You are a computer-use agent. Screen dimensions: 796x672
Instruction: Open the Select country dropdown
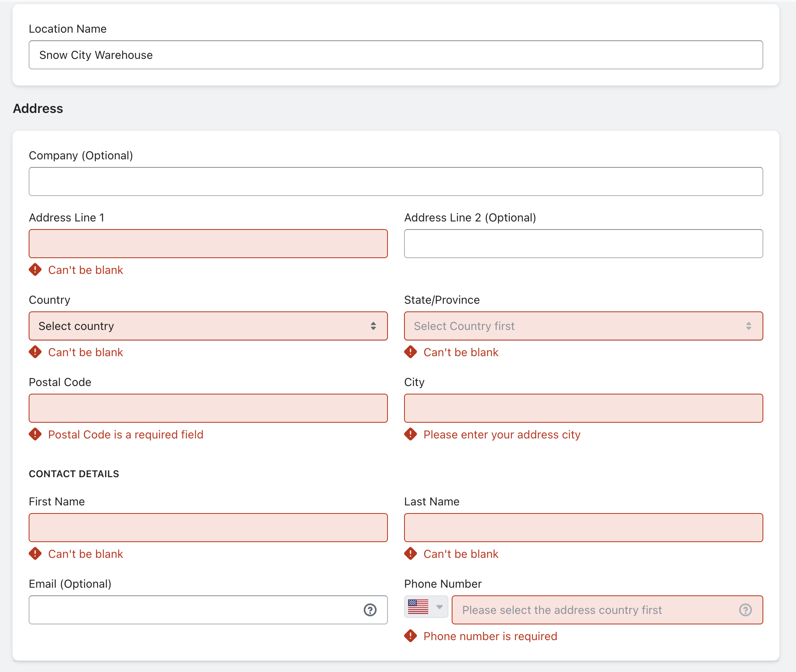[208, 326]
